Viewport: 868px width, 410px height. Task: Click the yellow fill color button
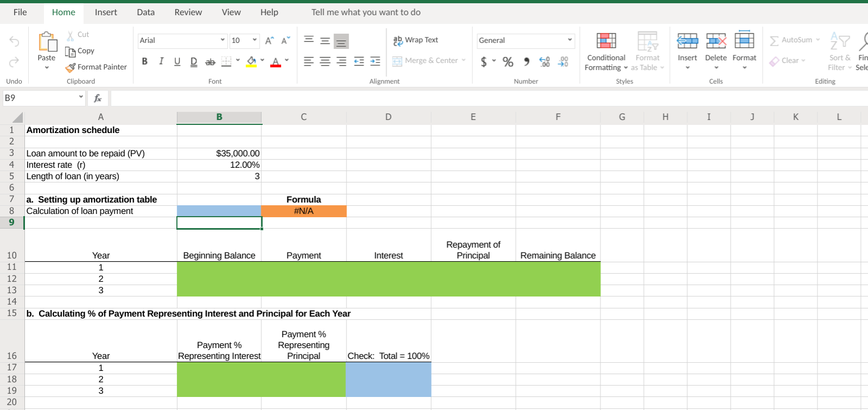pyautogui.click(x=251, y=61)
